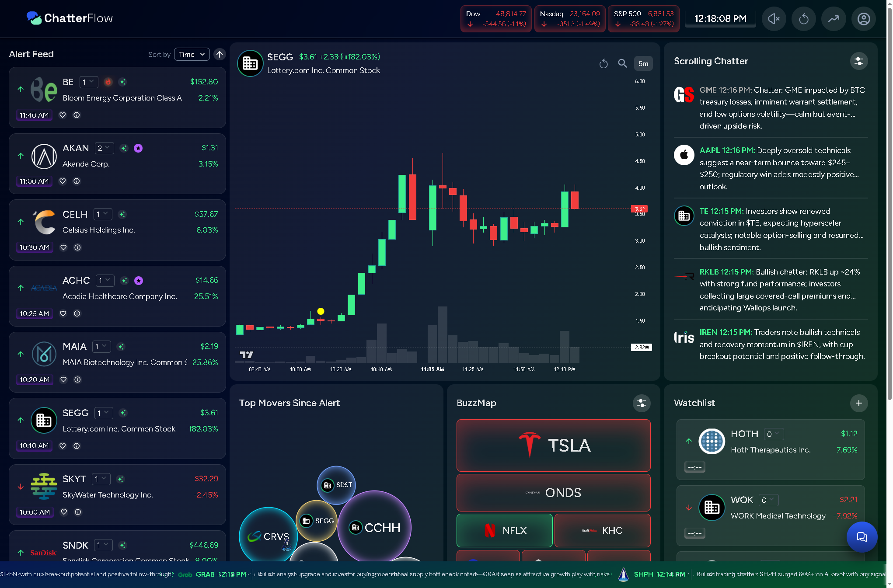This screenshot has width=893, height=588.
Task: Open the BuzzMap filter icon
Action: tap(641, 403)
